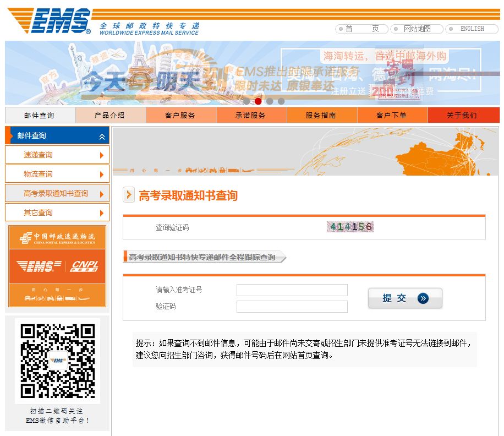The image size is (504, 436).
Task: Focus the 验证码 text input field
Action: point(292,307)
